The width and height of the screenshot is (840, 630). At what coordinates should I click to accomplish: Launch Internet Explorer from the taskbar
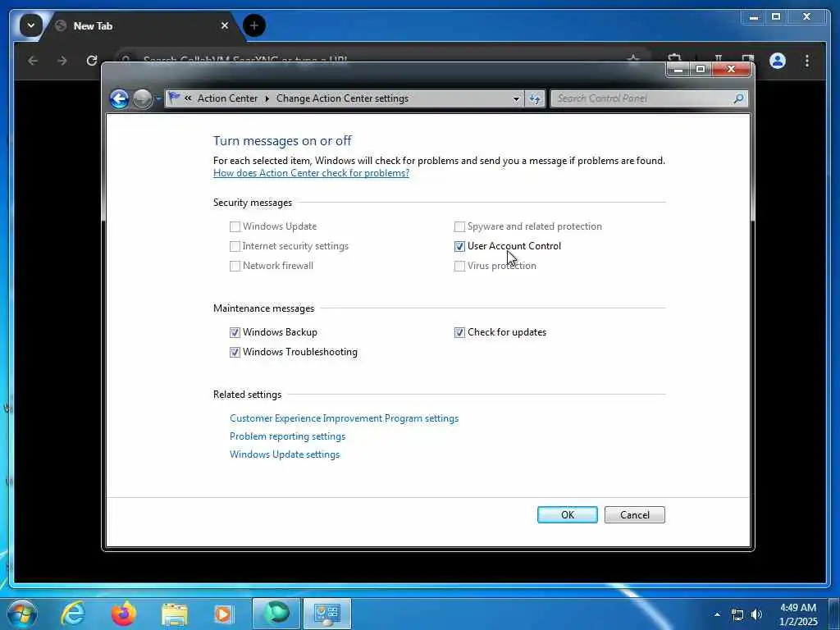pyautogui.click(x=73, y=614)
